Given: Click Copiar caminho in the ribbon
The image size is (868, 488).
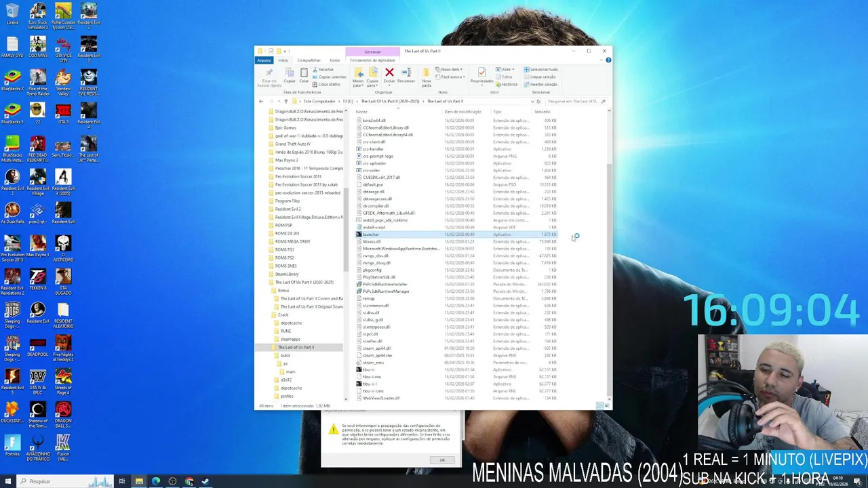Looking at the screenshot, I should [330, 77].
